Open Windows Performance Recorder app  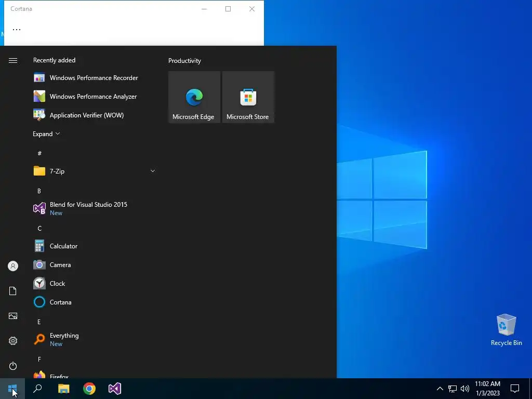(x=95, y=78)
